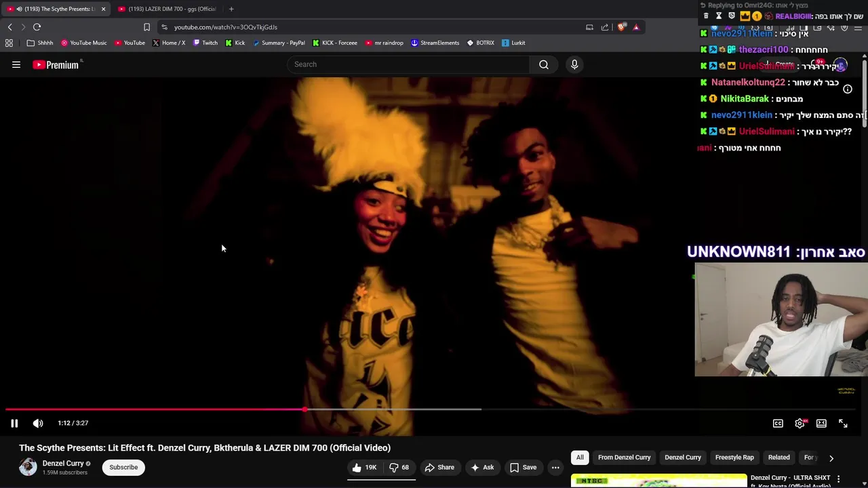This screenshot has width=868, height=488.
Task: Open the video settings gear
Action: click(x=800, y=423)
